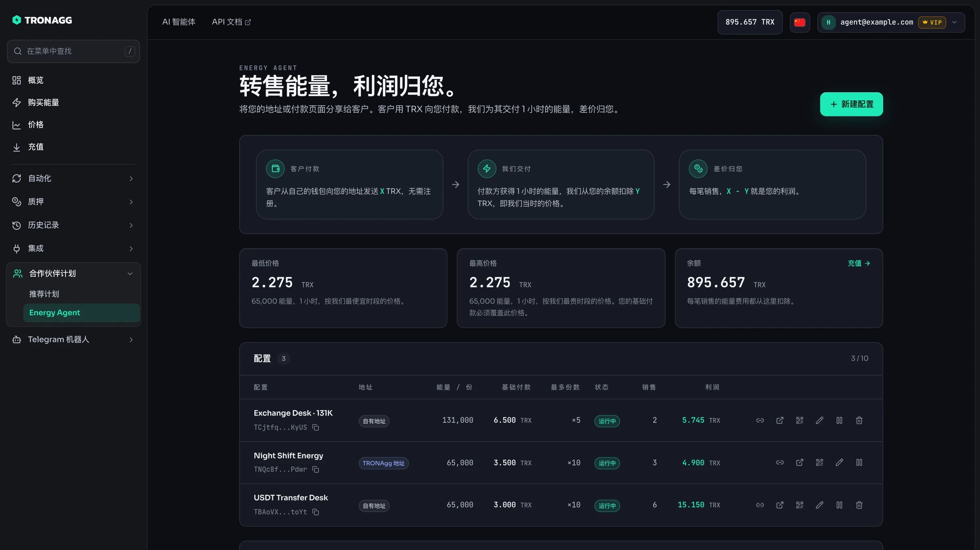980x550 pixels.
Task: Edit the Night Shift Energy configuration
Action: point(839,463)
